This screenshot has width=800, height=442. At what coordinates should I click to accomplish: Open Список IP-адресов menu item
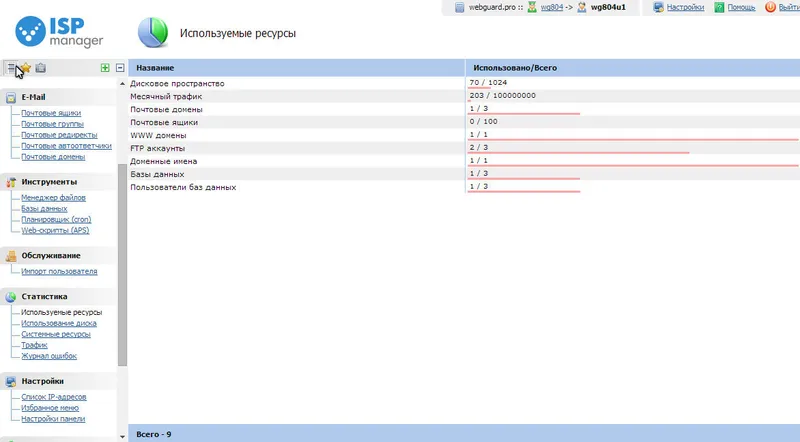[54, 397]
